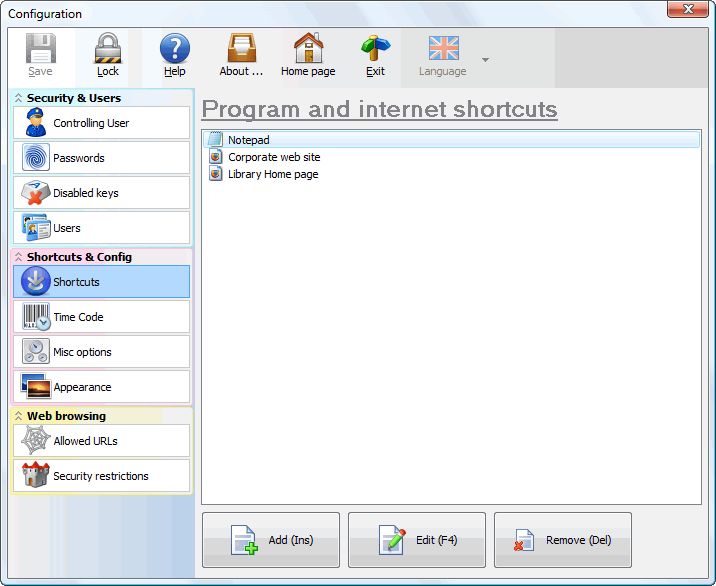Click the Exit signpost icon
This screenshot has width=716, height=586.
tap(375, 48)
